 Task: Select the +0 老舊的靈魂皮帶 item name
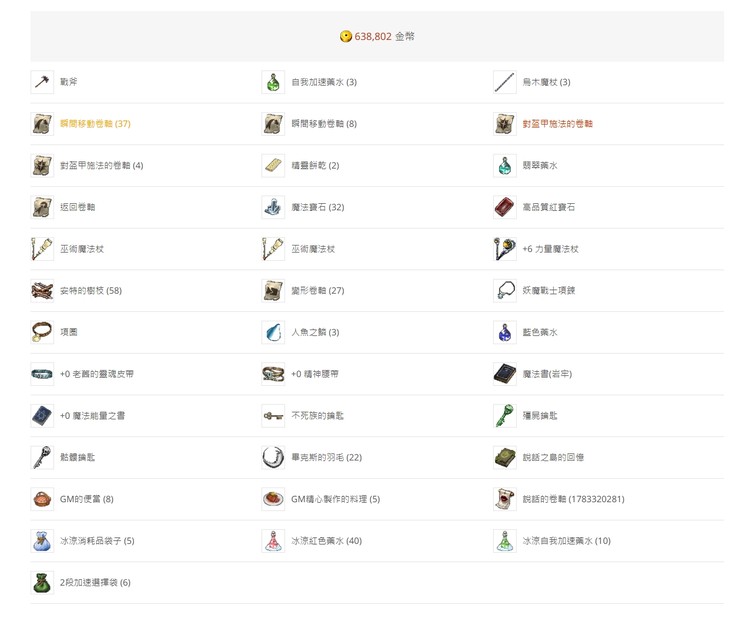click(x=97, y=374)
